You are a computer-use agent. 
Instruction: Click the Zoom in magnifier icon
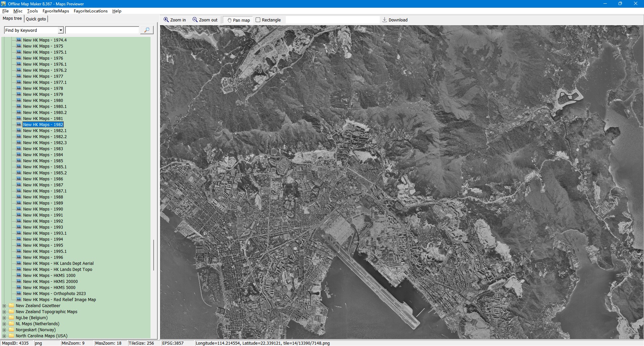(166, 20)
